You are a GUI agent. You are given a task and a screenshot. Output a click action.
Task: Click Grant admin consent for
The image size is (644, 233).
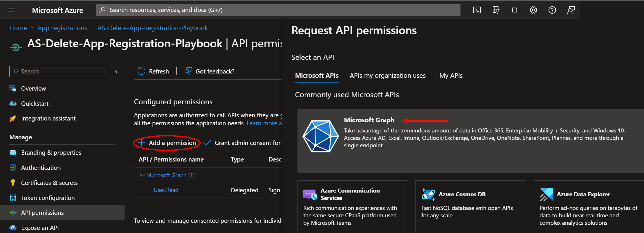pyautogui.click(x=242, y=143)
